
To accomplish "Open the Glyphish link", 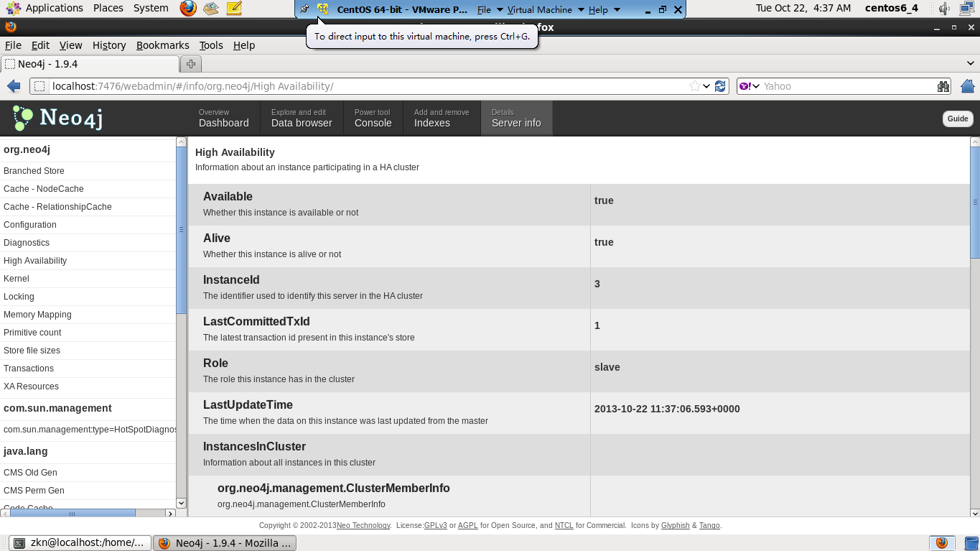I will point(675,525).
